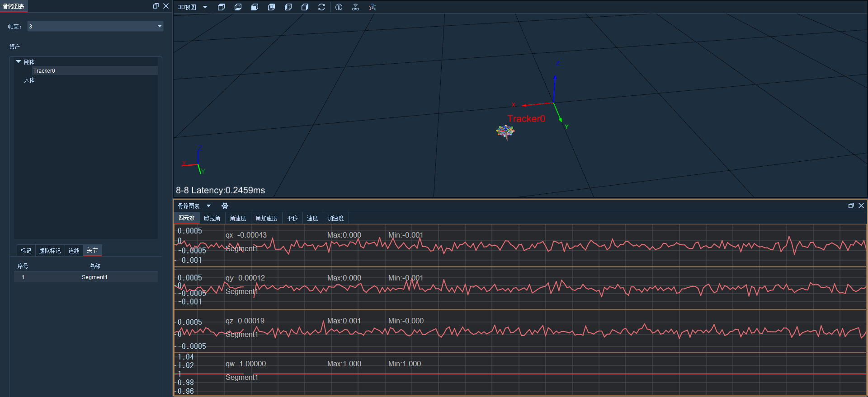This screenshot has width=868, height=397.
Task: Open the skeleton chart settings gear
Action: point(225,206)
